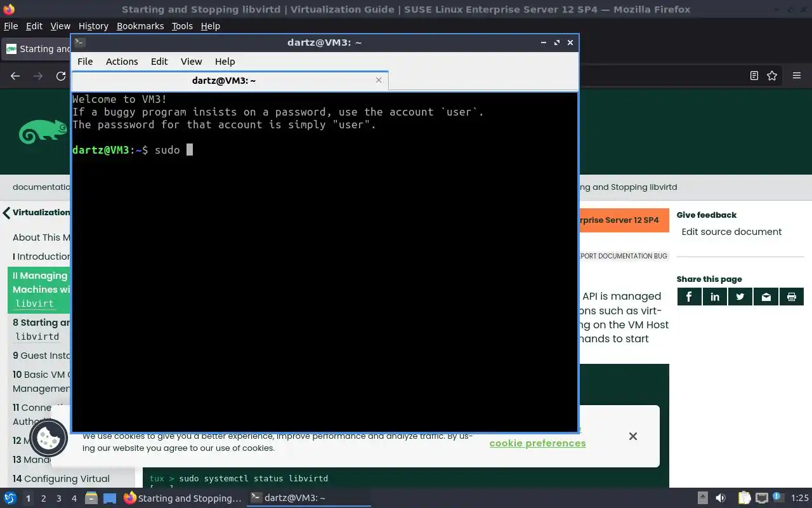
Task: Open volume control in system tray
Action: point(721,498)
